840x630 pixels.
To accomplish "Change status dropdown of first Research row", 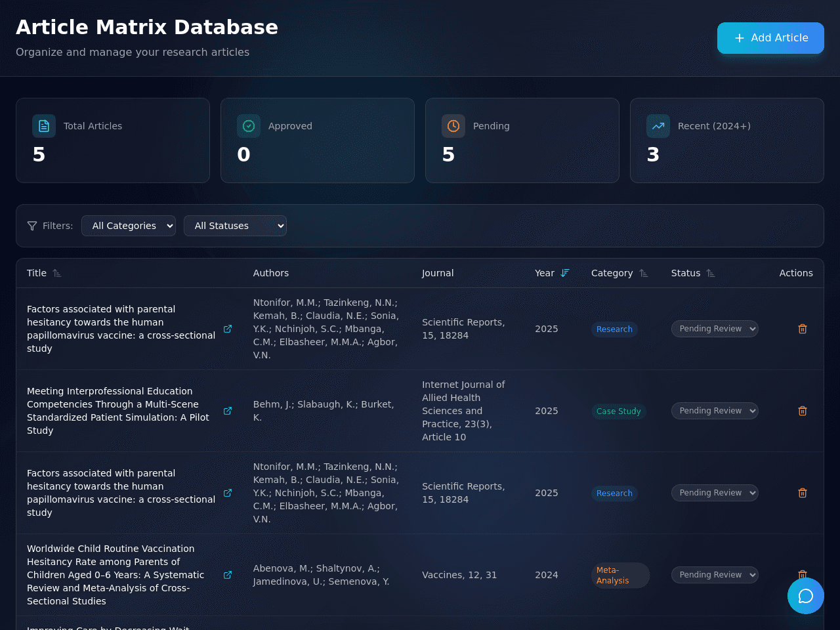I will [715, 329].
